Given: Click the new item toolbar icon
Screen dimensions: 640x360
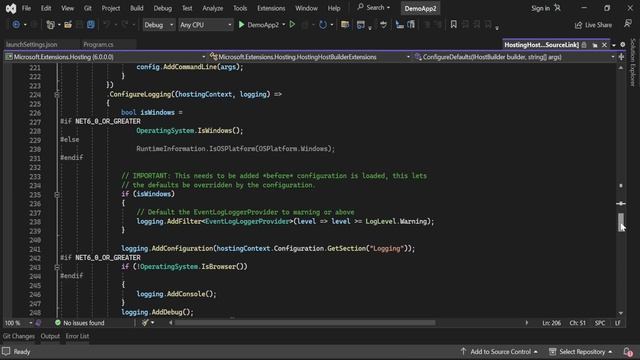Looking at the screenshot, I should pyautogui.click(x=51, y=25).
